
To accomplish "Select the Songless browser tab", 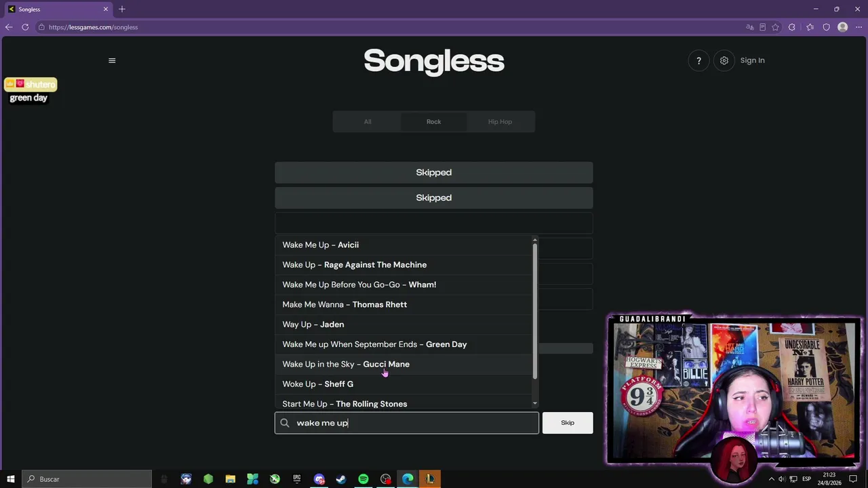I will [x=59, y=9].
